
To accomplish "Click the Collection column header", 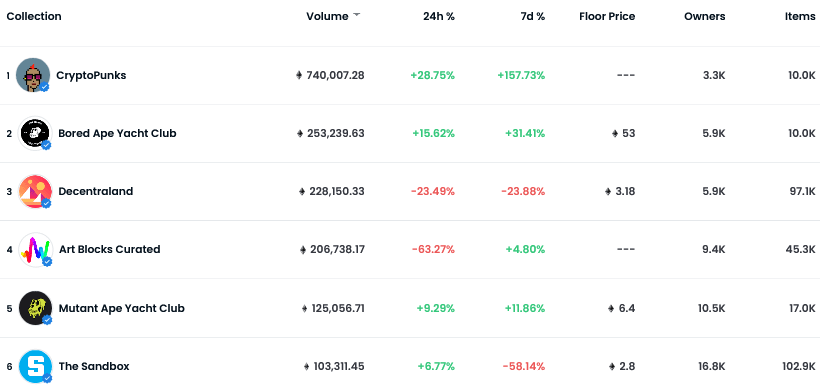I will tap(34, 16).
